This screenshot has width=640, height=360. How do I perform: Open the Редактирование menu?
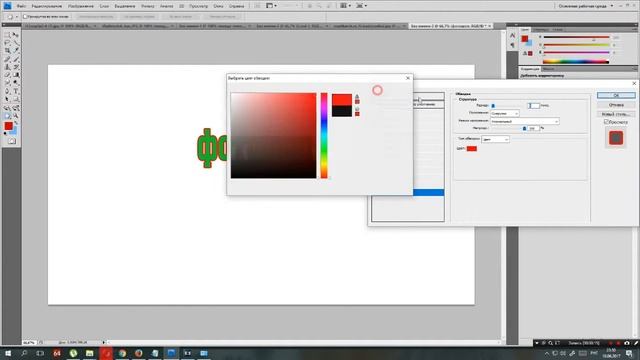(47, 6)
